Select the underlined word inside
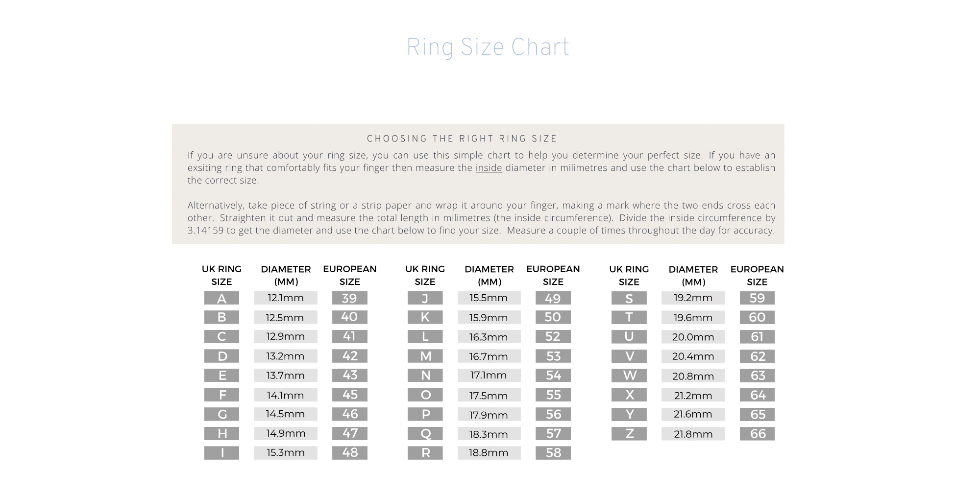This screenshot has width=980, height=495. [x=489, y=167]
